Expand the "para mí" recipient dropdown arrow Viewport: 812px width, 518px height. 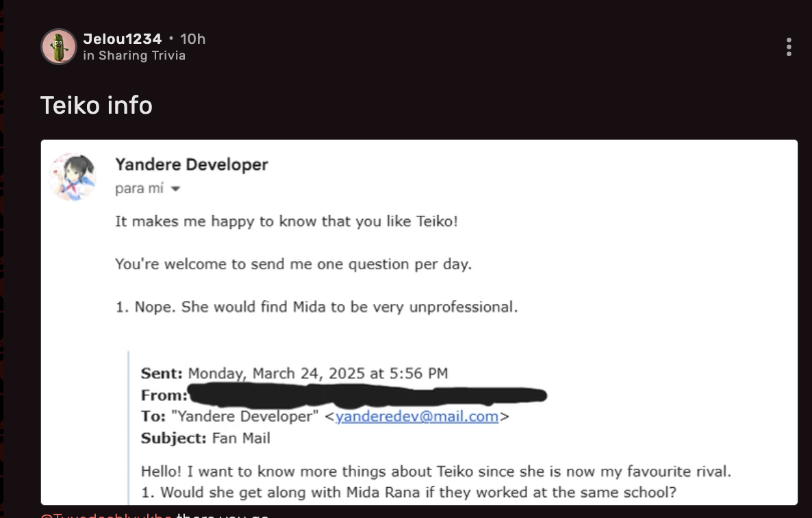(x=176, y=189)
